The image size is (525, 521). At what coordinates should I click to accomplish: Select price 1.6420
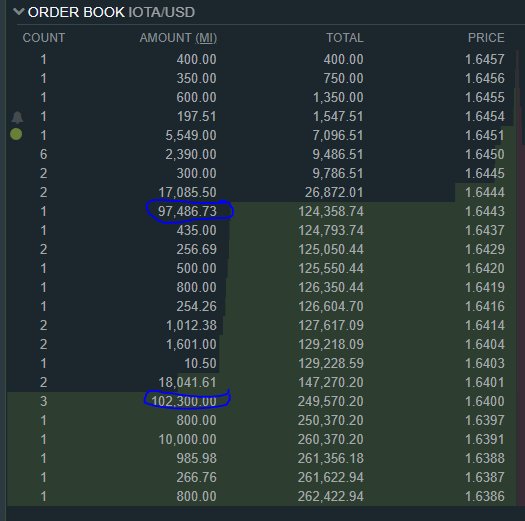(x=484, y=268)
